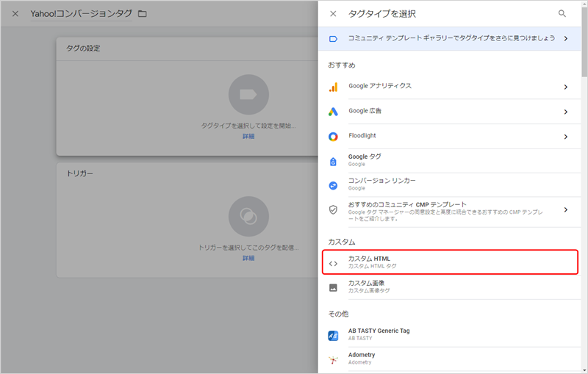588x374 pixels.
Task: Select the カスタム画像 tag type
Action: point(450,287)
